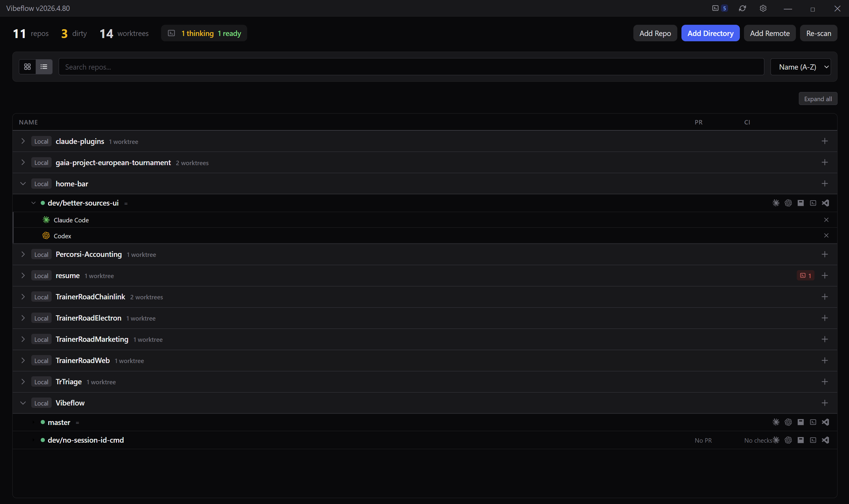The height and width of the screenshot is (504, 849).
Task: Click solid window icon on dev/no-session-id-cmd row
Action: [x=801, y=440]
